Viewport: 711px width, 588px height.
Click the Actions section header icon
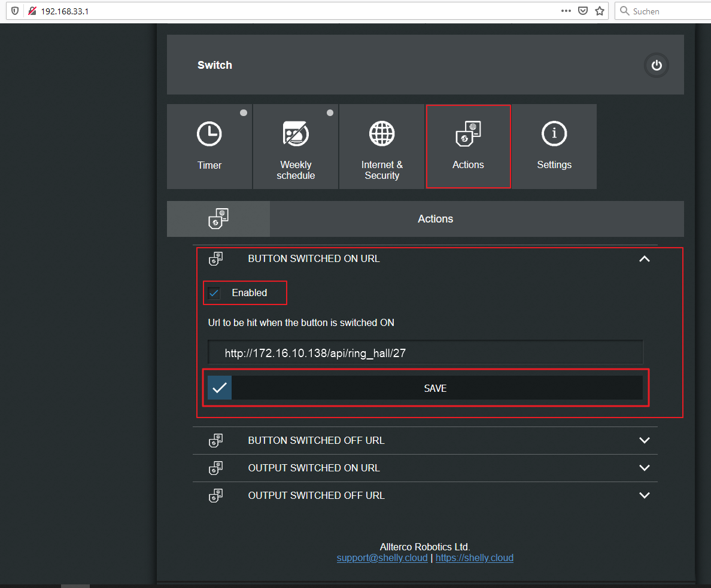click(218, 218)
